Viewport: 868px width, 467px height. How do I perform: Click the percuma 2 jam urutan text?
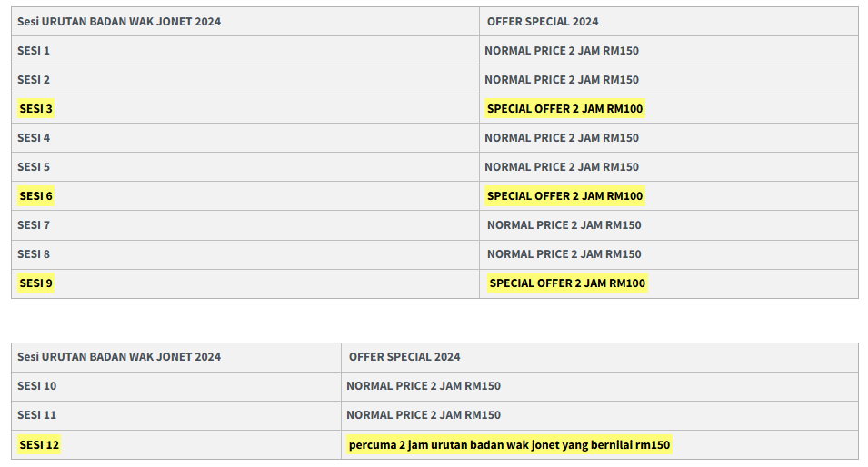click(509, 445)
